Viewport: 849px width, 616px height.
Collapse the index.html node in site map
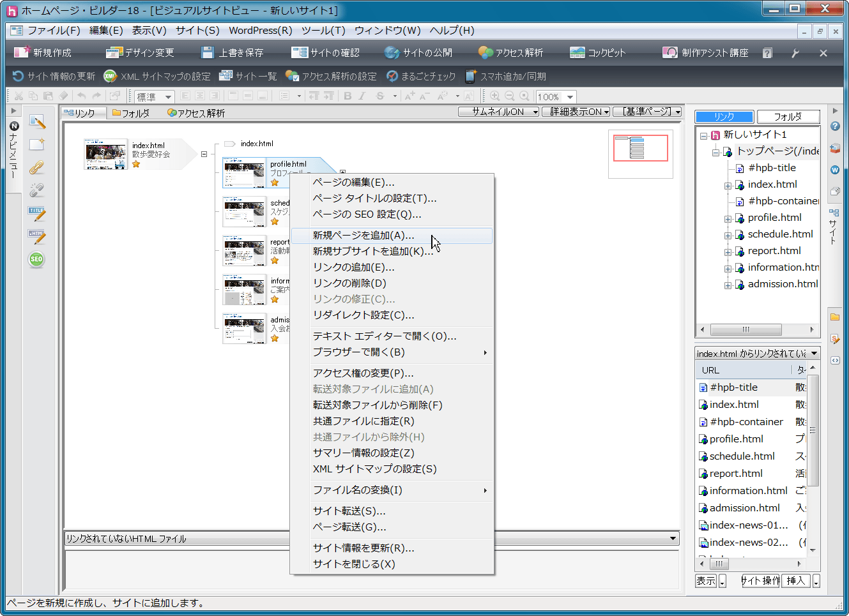(x=204, y=154)
